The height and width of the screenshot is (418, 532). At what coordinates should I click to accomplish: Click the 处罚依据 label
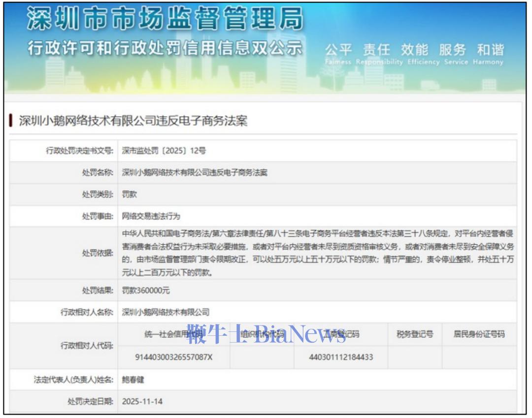pos(98,253)
